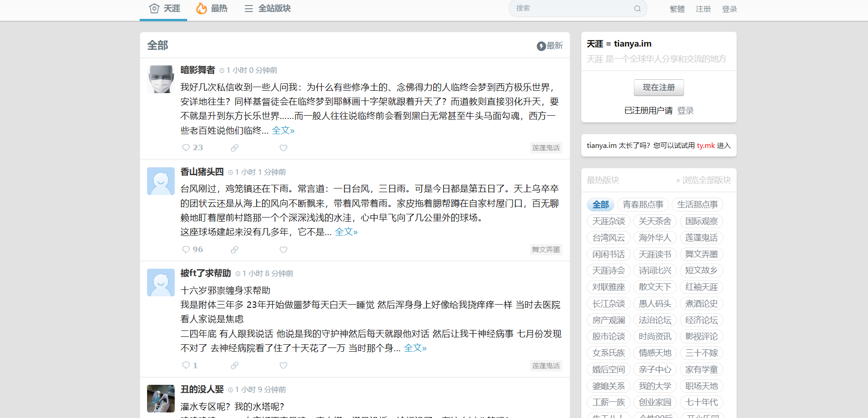This screenshot has width=868, height=418.
Task: Like the post by 暗影舞者
Action: tap(283, 148)
